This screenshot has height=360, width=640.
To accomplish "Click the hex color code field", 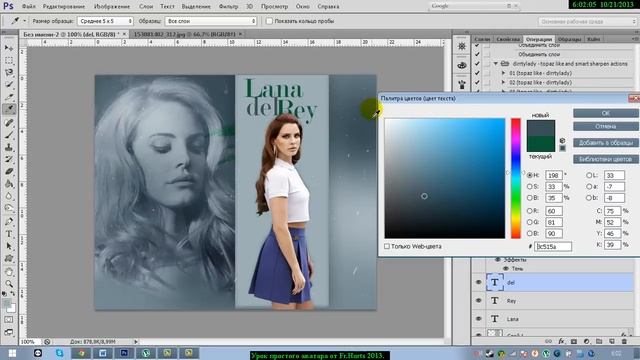I will 553,246.
